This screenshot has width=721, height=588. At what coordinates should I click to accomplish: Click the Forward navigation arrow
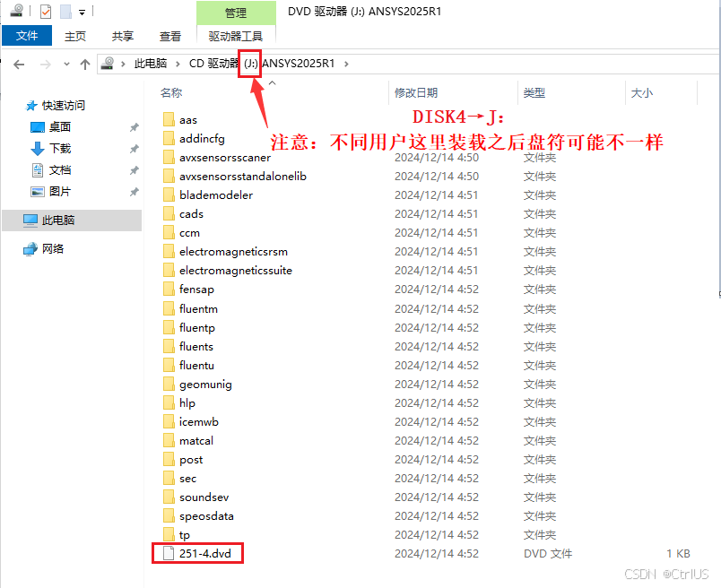click(45, 65)
